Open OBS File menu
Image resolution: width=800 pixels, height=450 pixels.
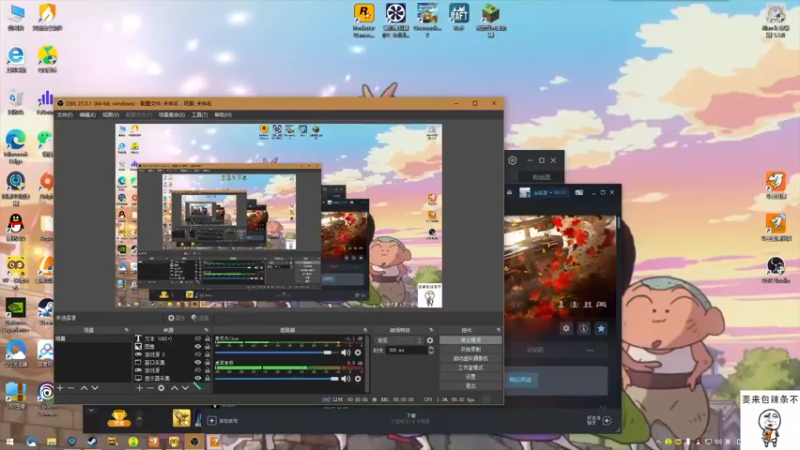point(65,115)
